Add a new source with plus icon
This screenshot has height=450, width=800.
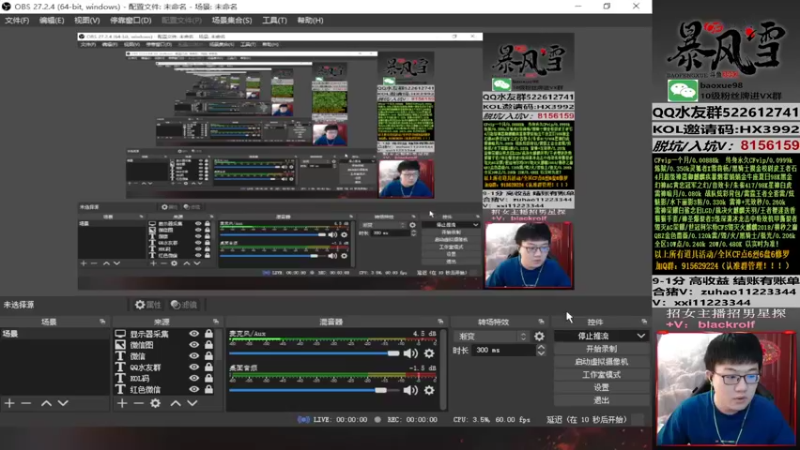[122, 404]
